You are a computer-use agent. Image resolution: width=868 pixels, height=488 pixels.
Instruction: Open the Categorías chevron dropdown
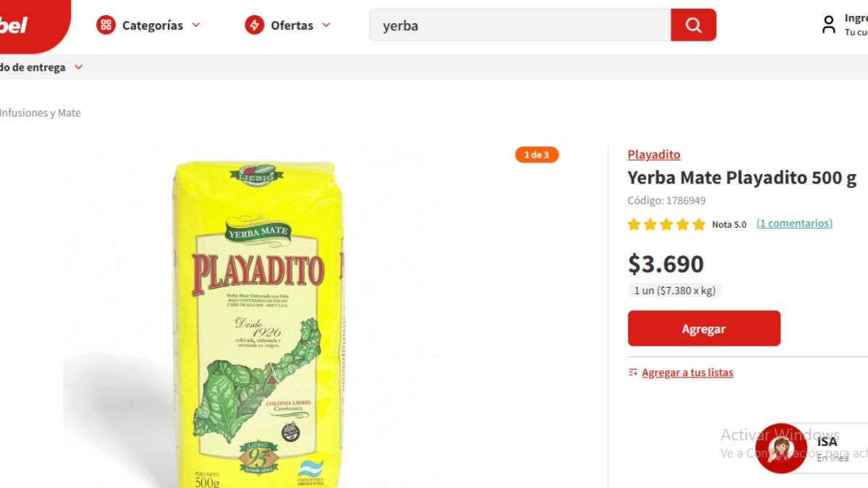[195, 24]
